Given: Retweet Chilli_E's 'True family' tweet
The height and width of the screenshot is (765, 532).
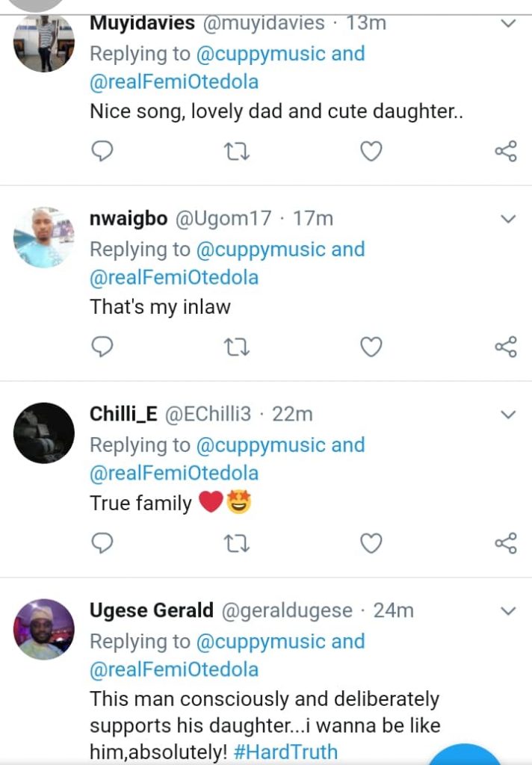Looking at the screenshot, I should 237,544.
